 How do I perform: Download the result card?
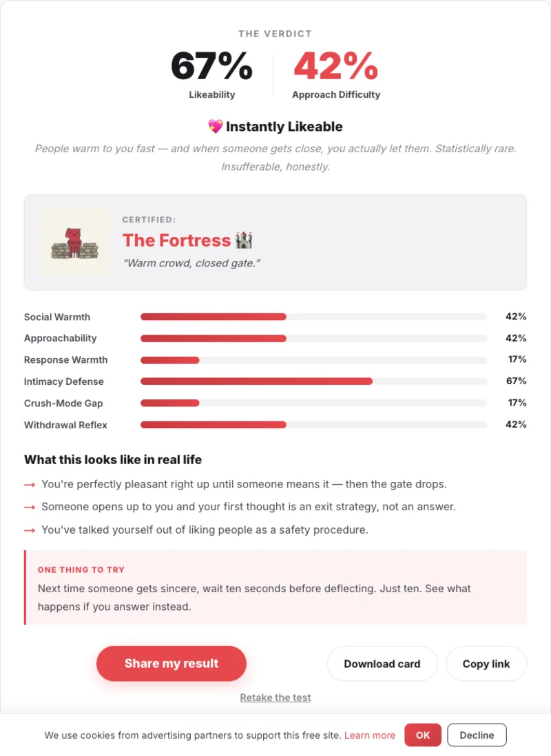pyautogui.click(x=382, y=664)
